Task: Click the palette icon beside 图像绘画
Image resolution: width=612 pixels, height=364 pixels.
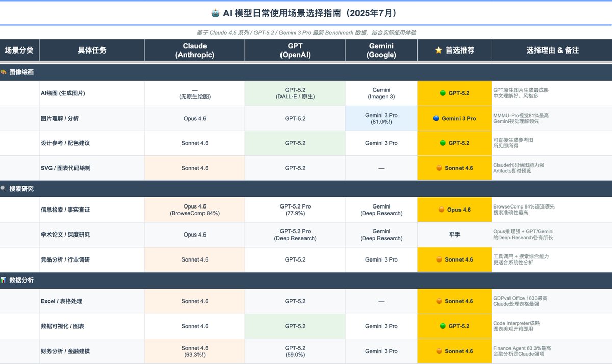Action: click(x=4, y=72)
